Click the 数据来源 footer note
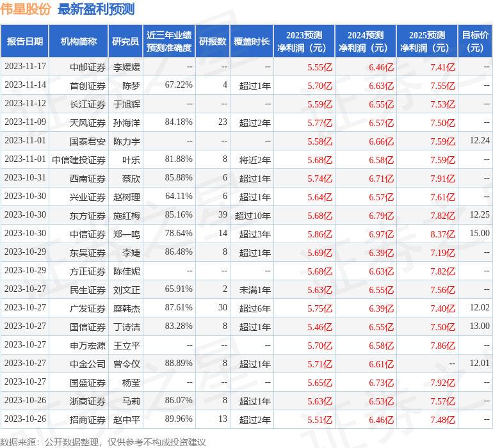 pos(103,442)
